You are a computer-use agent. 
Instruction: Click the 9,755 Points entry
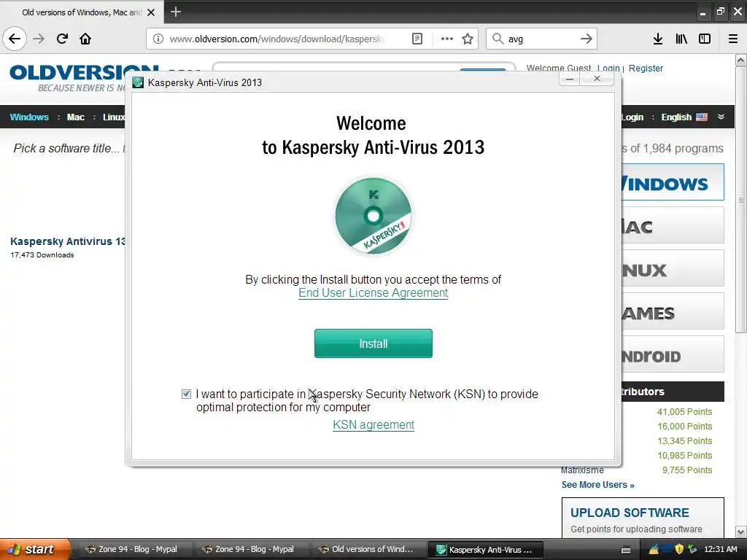coord(687,470)
